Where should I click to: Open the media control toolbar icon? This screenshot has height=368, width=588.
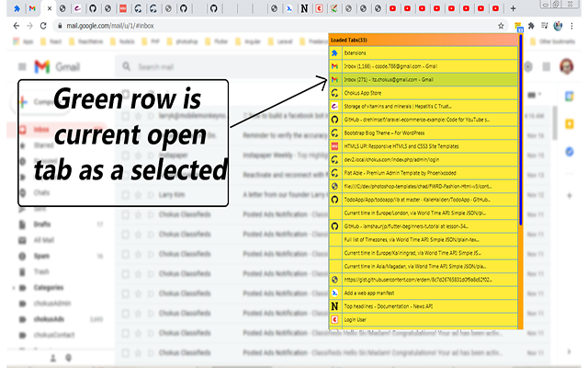coord(545,26)
